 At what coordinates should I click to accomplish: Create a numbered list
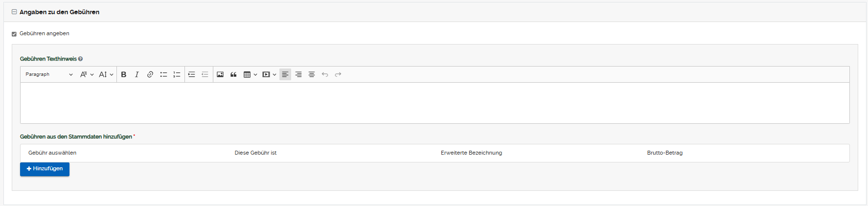tap(177, 74)
